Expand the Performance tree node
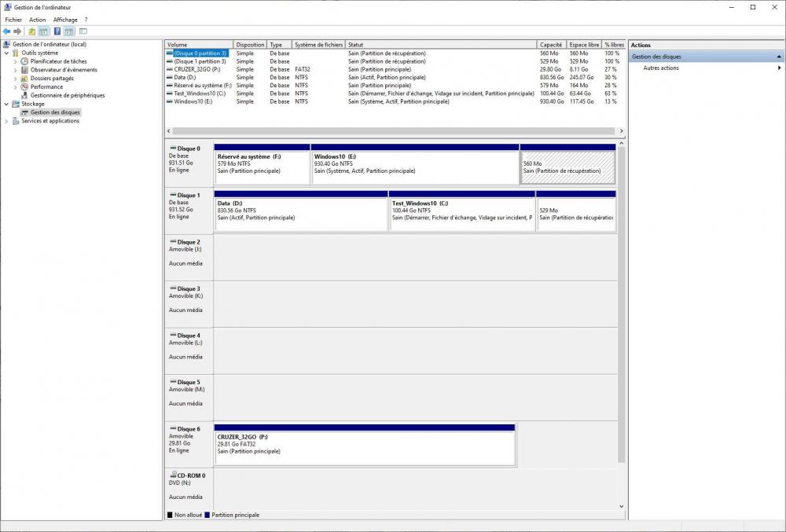 pos(15,86)
